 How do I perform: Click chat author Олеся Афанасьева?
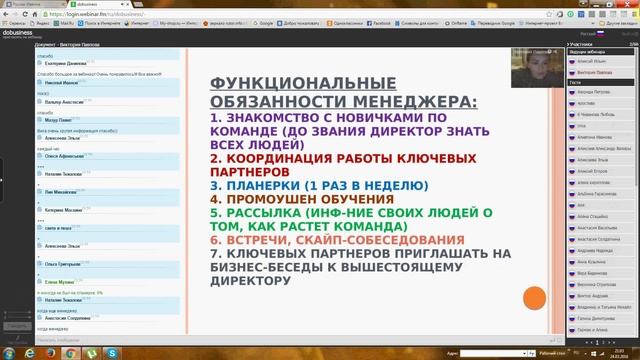click(x=64, y=156)
